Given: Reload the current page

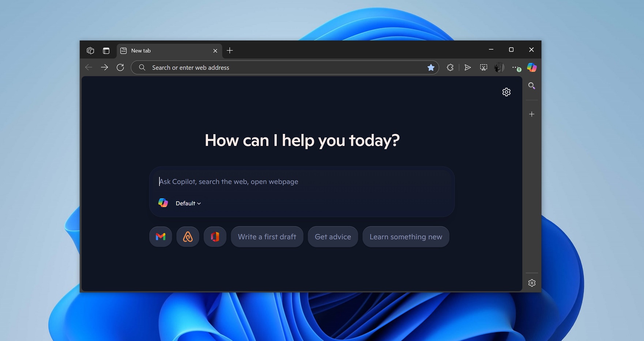Looking at the screenshot, I should (121, 67).
